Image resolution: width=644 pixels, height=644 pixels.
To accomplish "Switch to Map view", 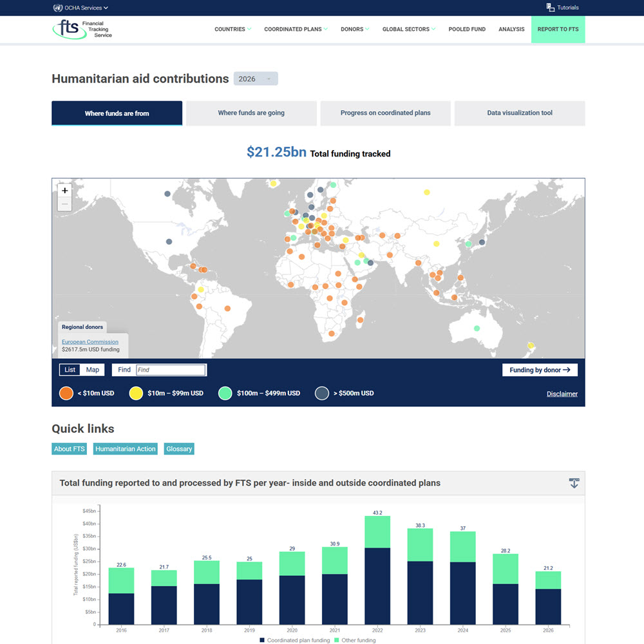I will (x=92, y=370).
